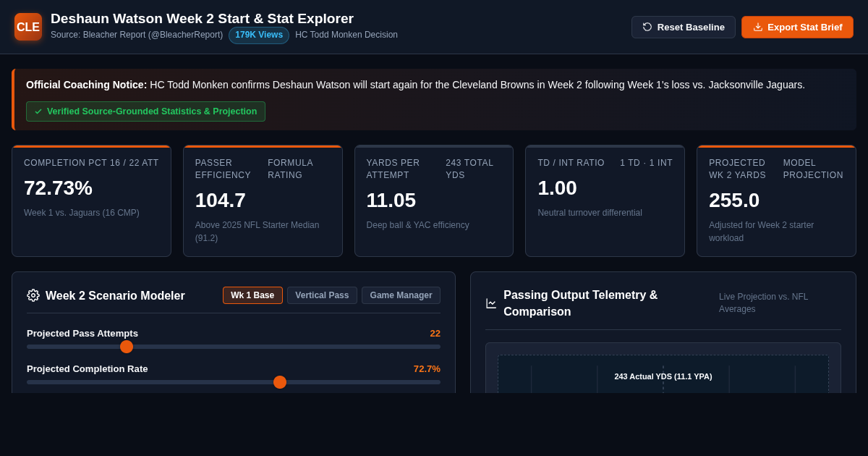Click the FORMULA RATING label
Viewport: 868px width, 456px height.
[x=290, y=169]
